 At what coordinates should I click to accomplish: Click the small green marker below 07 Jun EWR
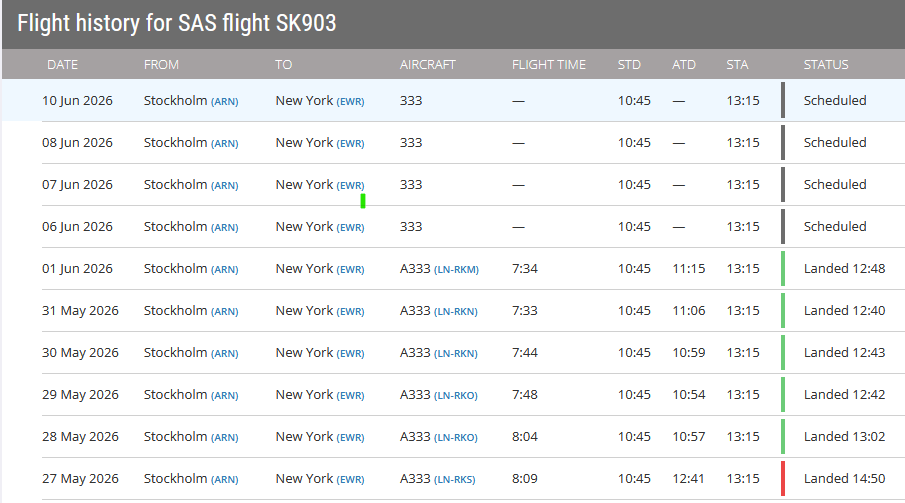pyautogui.click(x=363, y=201)
